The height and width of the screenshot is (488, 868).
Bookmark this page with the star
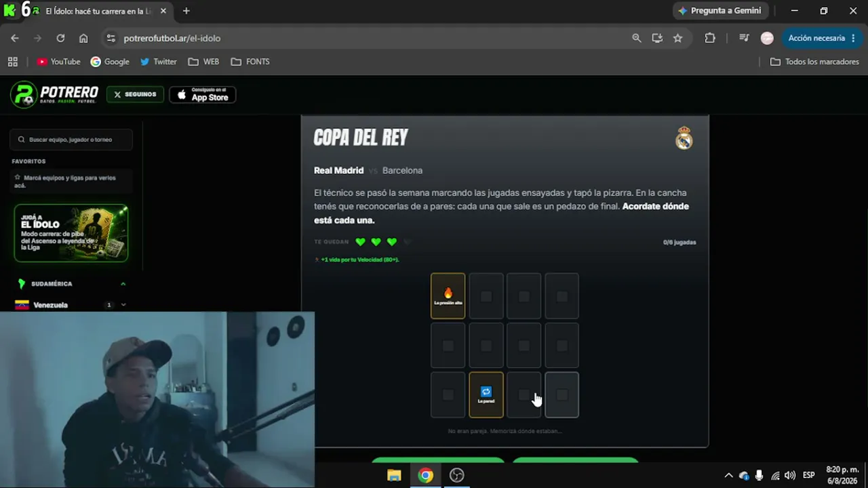pos(677,38)
